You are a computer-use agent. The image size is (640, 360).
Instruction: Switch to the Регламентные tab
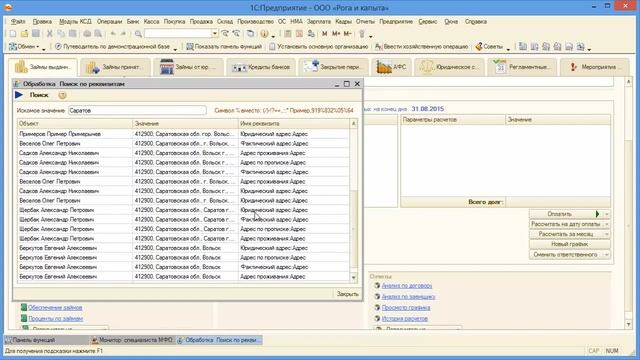click(521, 67)
